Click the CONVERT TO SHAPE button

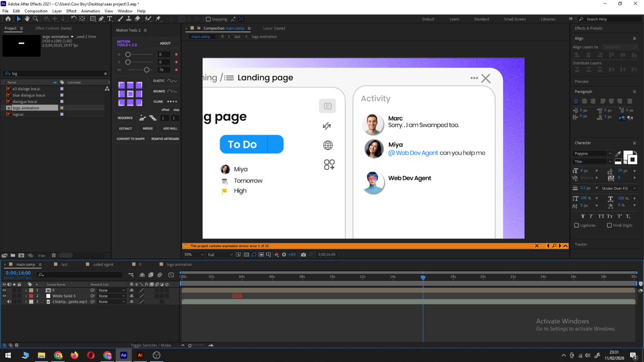pyautogui.click(x=130, y=139)
